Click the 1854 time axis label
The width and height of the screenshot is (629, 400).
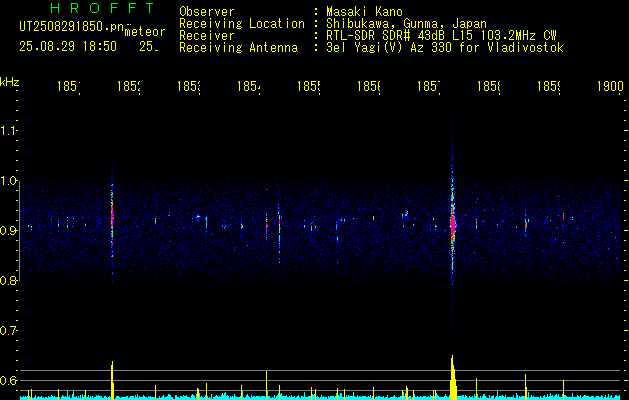tap(249, 86)
